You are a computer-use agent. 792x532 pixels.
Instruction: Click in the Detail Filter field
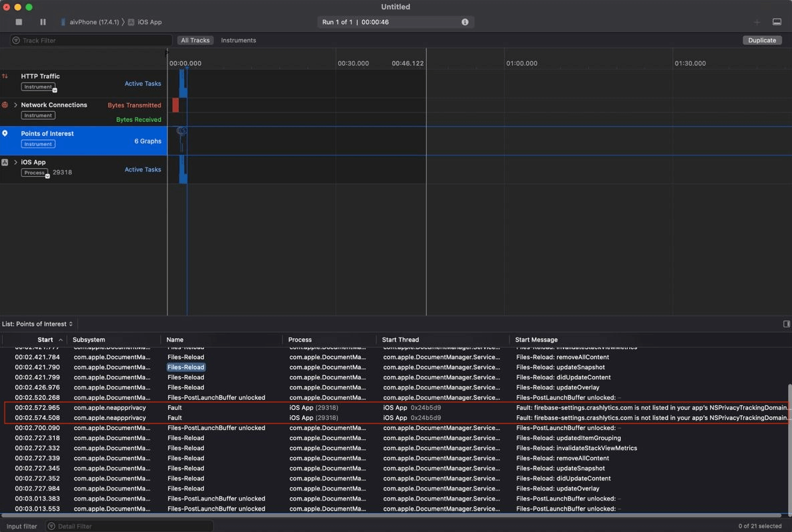point(129,527)
